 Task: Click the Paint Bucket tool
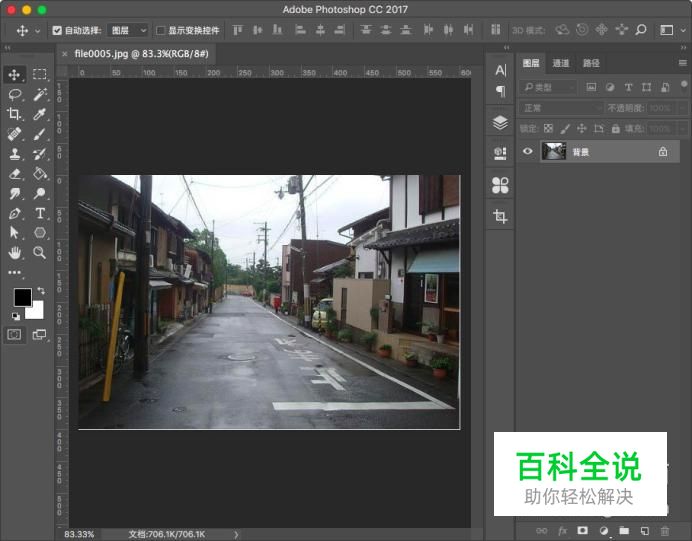[40, 173]
